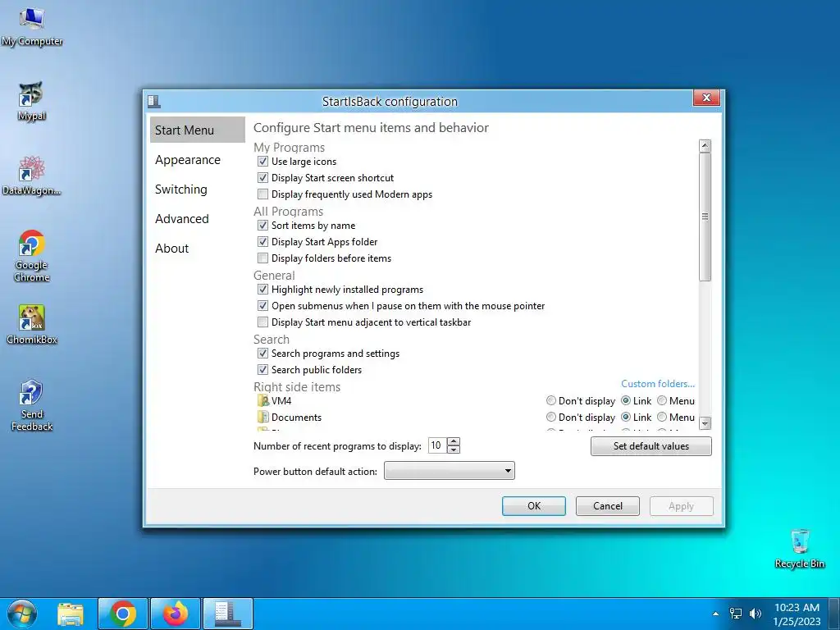Select the VM4 folder icon

coord(263,400)
